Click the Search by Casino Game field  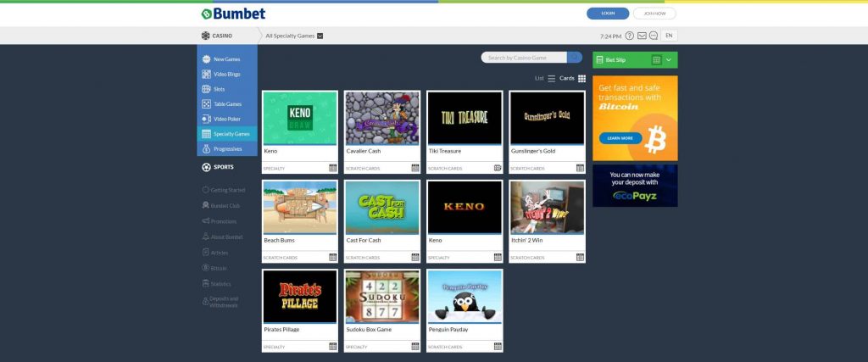(x=524, y=58)
